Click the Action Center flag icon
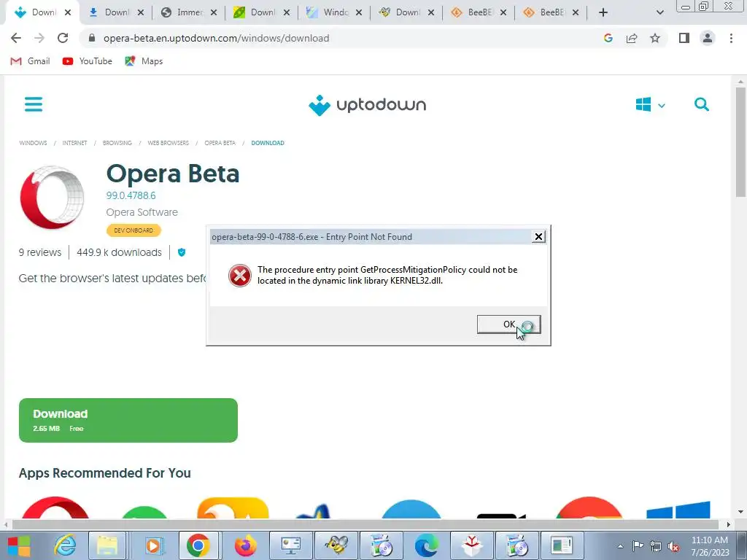 [638, 546]
